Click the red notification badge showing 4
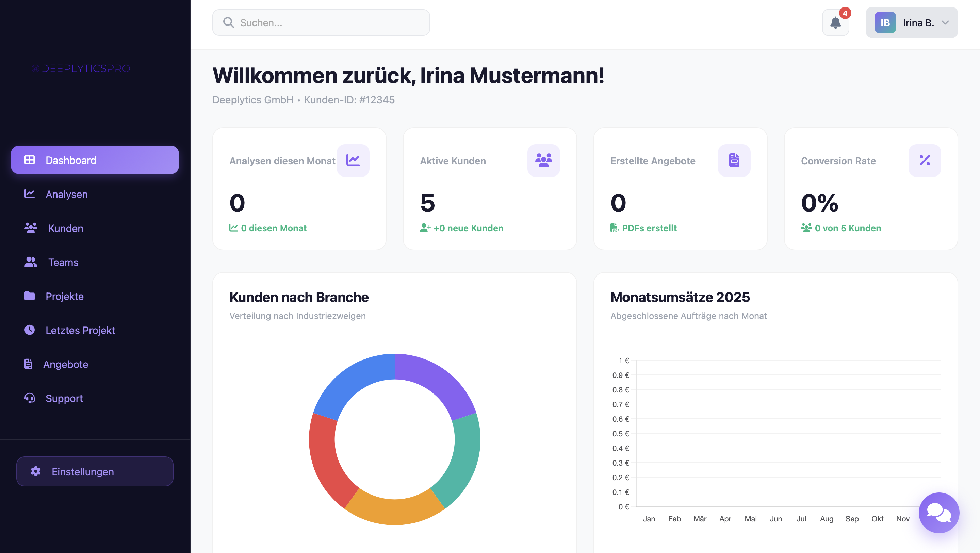 click(x=845, y=13)
